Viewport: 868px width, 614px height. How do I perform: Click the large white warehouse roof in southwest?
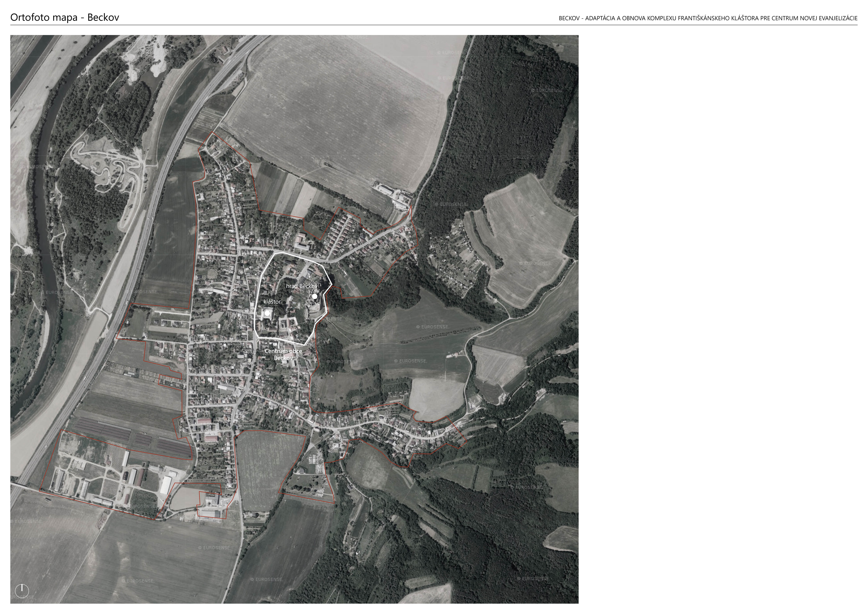tap(166, 485)
